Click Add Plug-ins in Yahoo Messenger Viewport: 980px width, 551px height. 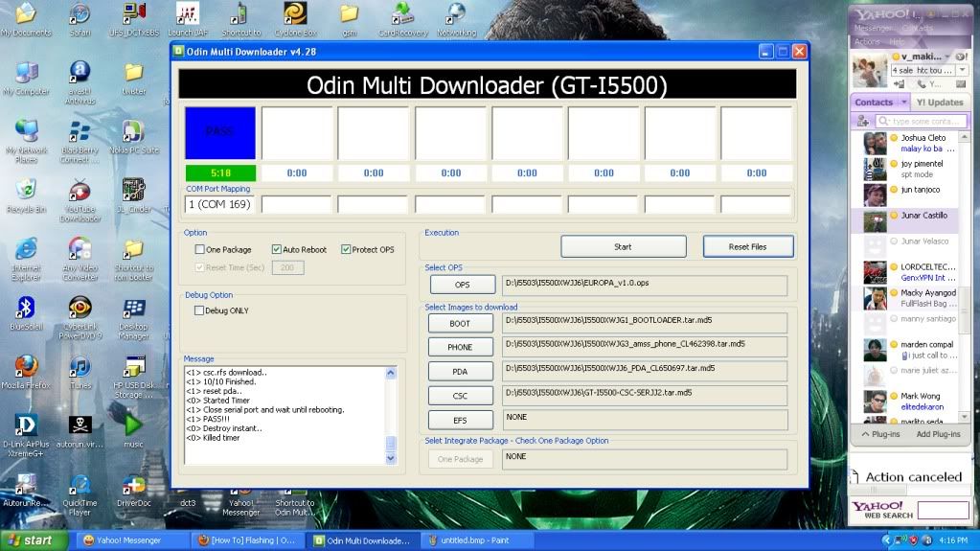coord(938,434)
